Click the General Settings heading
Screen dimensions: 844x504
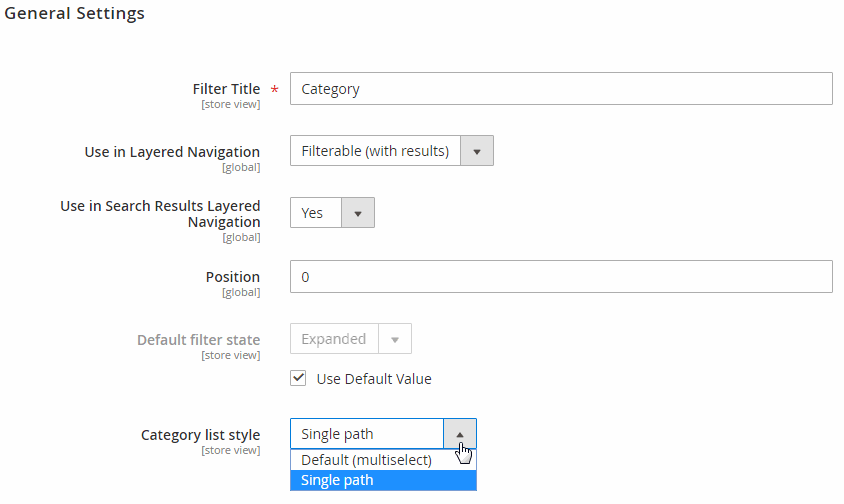74,13
